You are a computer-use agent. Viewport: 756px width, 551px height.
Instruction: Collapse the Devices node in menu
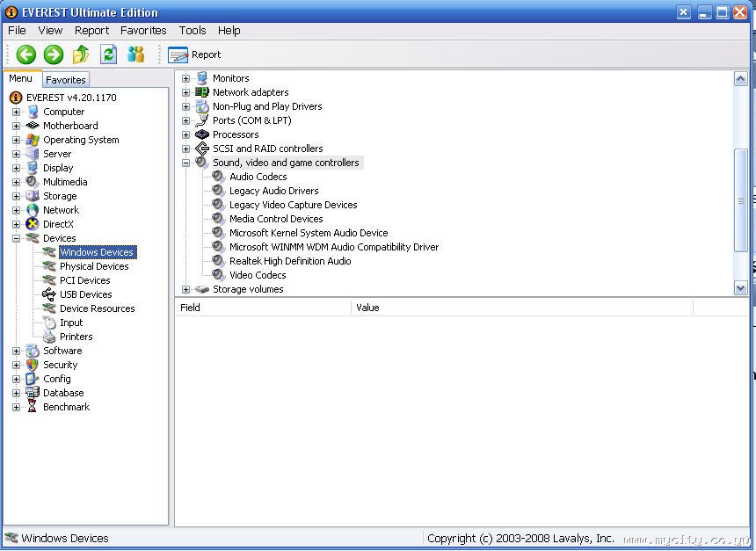16,238
